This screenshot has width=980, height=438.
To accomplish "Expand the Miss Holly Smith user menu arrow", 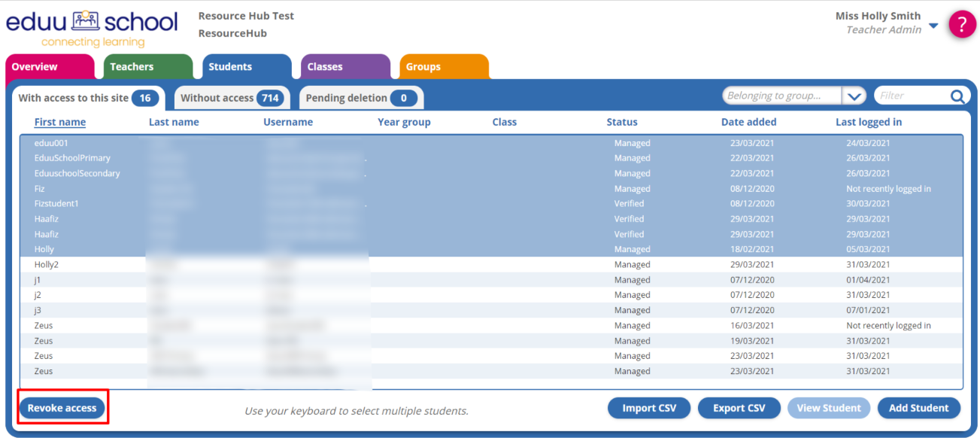I will [933, 26].
